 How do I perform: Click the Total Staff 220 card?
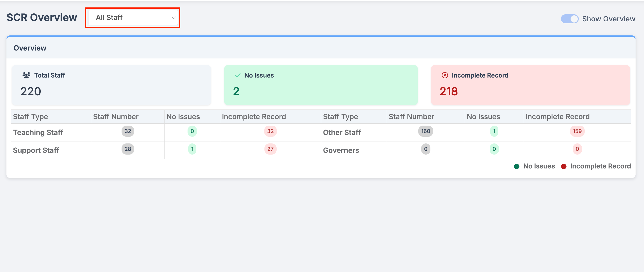111,85
